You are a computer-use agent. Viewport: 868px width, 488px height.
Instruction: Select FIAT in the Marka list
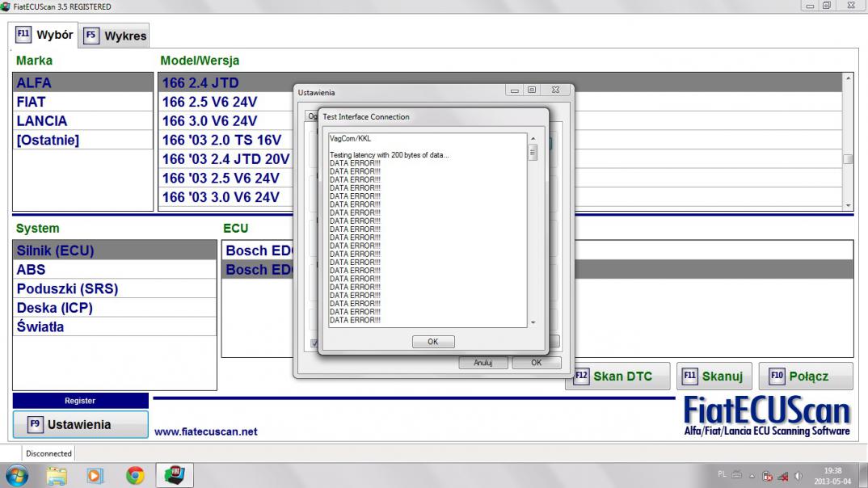[x=83, y=102]
